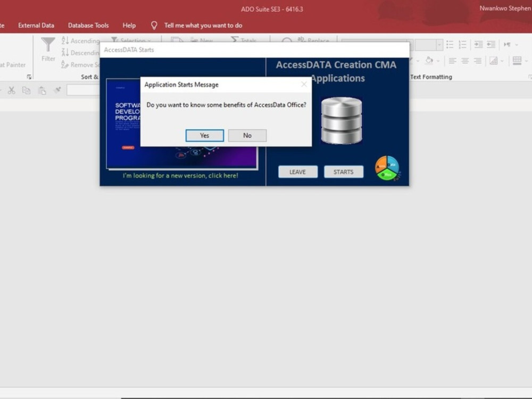Click the Filter funnel icon in ribbon
Viewport: 532px width, 399px height.
tap(48, 45)
